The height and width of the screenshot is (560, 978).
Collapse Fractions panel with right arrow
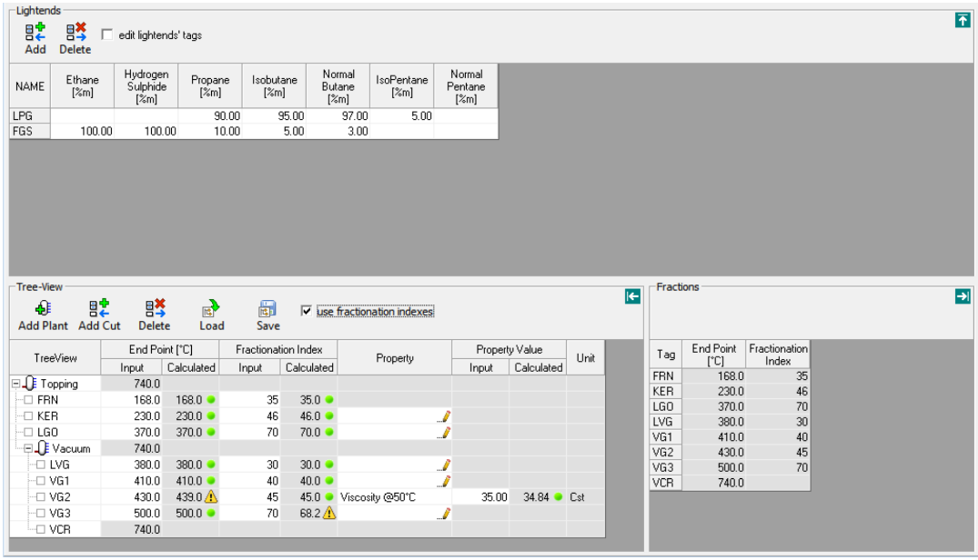(x=963, y=296)
